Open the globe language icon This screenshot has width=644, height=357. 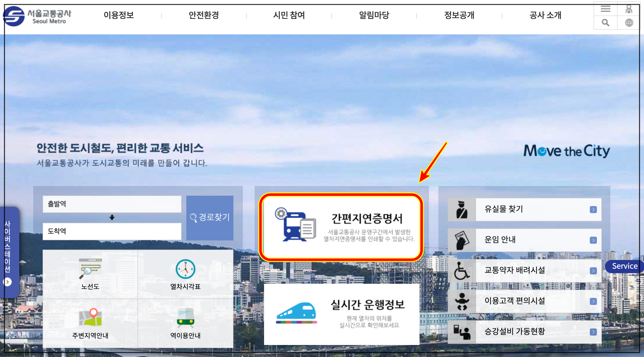[x=629, y=23]
